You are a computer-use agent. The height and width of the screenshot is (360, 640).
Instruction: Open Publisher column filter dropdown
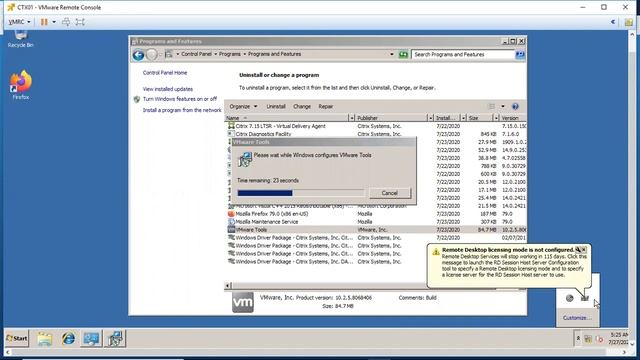(430, 118)
